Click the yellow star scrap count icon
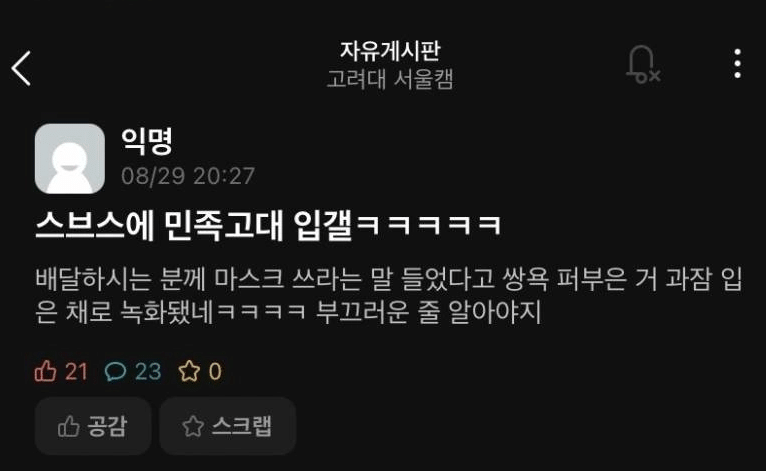The width and height of the screenshot is (766, 471). pyautogui.click(x=189, y=371)
